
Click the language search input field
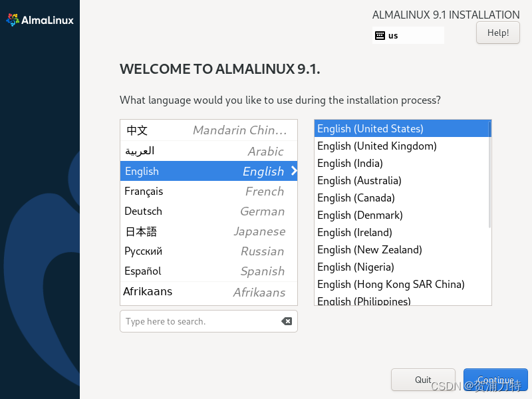[x=209, y=321]
